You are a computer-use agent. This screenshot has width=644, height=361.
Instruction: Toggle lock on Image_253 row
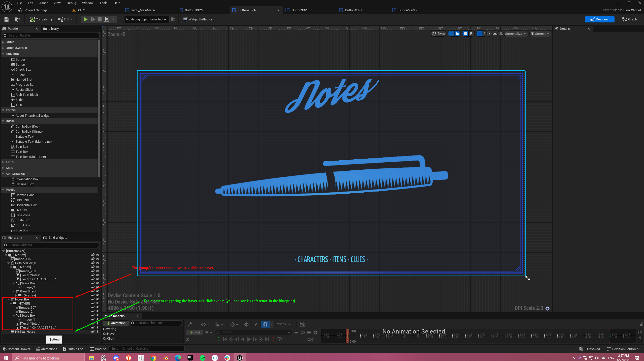(x=93, y=271)
